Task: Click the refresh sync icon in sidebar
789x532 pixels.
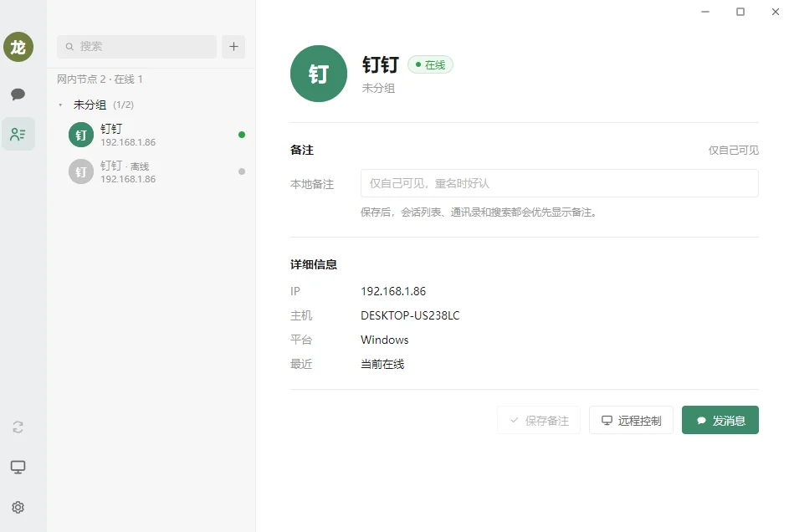Action: (x=18, y=427)
